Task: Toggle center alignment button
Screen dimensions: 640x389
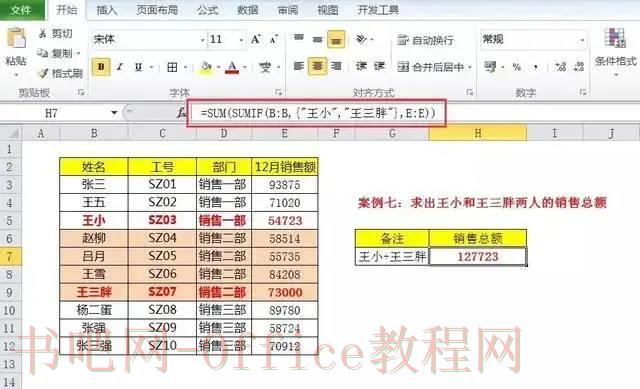Action: [317, 66]
